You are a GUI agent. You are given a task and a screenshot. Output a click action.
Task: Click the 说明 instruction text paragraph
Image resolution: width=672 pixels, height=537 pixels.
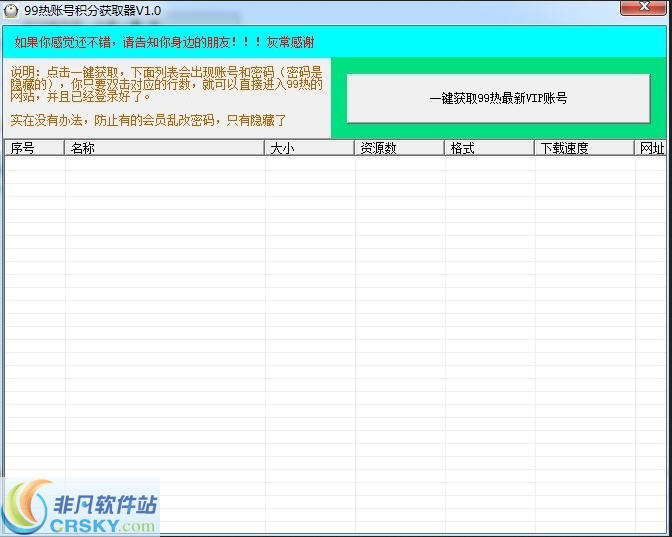tap(166, 84)
